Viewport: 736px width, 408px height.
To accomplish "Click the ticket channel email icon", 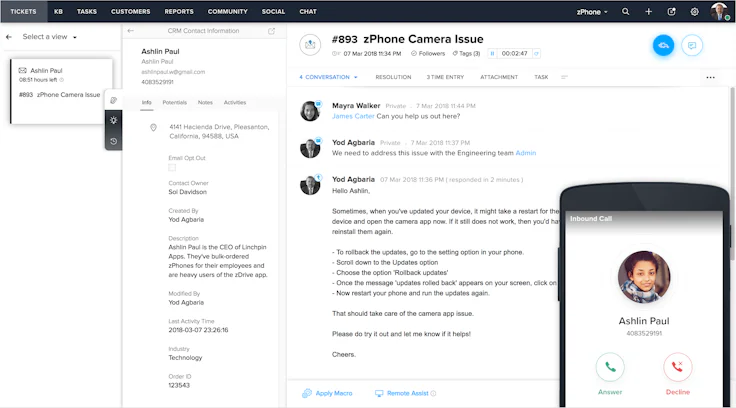I will pos(310,45).
